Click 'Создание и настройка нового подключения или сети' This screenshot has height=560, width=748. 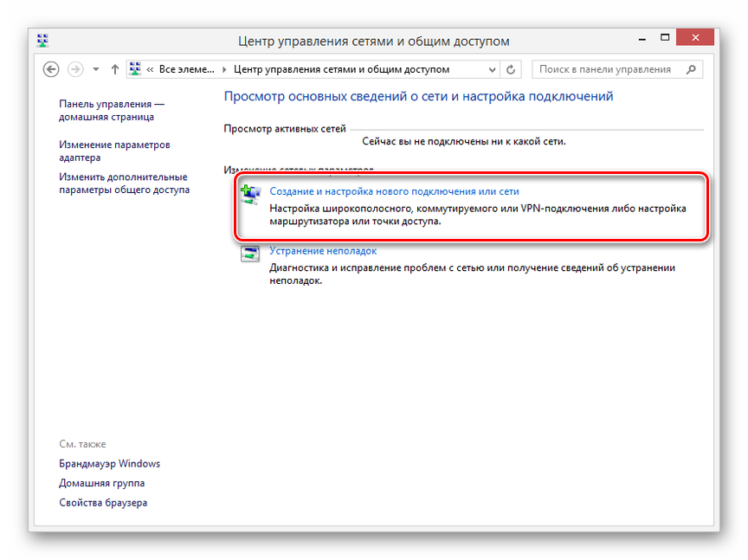point(394,191)
